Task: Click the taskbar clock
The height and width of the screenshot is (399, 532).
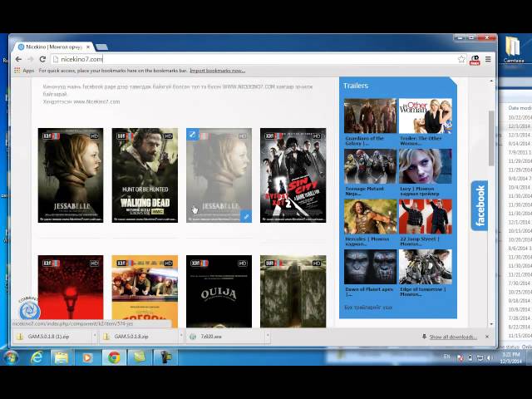Action: [511, 358]
